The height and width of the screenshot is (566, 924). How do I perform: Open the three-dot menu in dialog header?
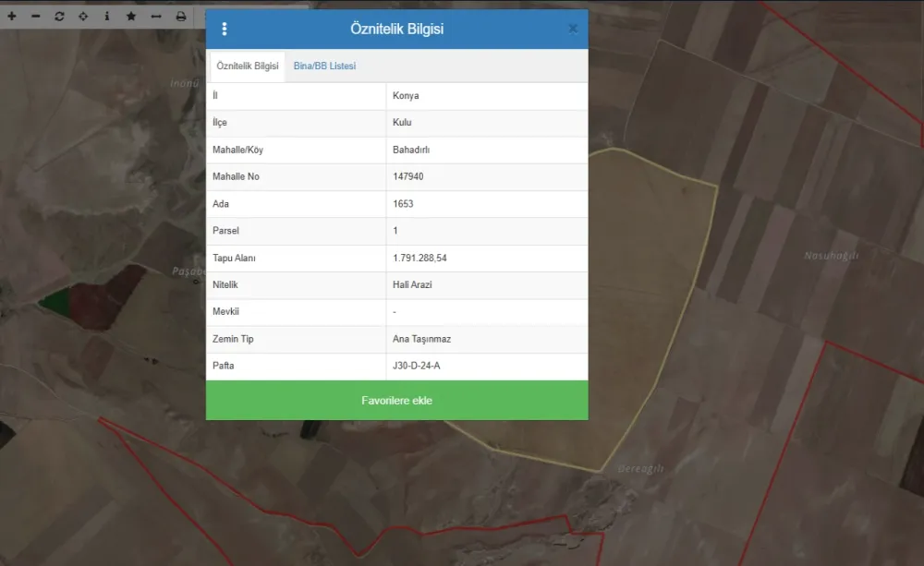point(225,30)
